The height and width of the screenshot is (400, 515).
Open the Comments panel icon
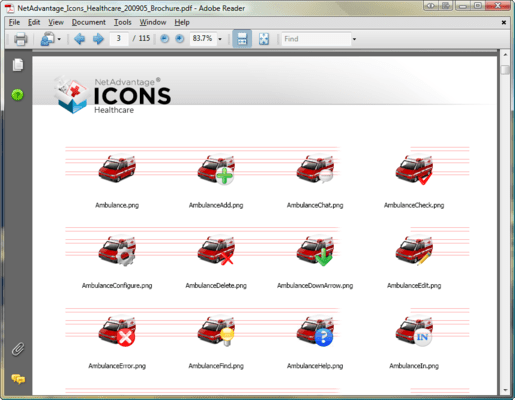pyautogui.click(x=18, y=379)
